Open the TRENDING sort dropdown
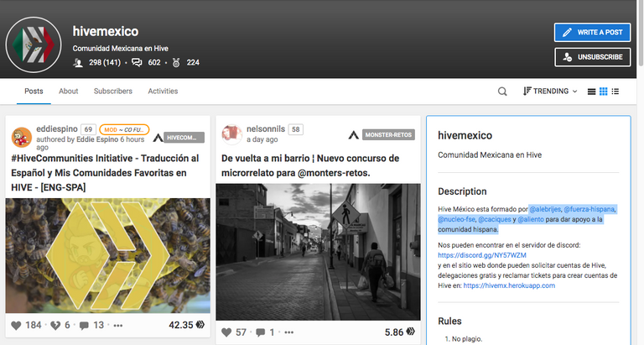This screenshot has width=644, height=345. coord(550,91)
